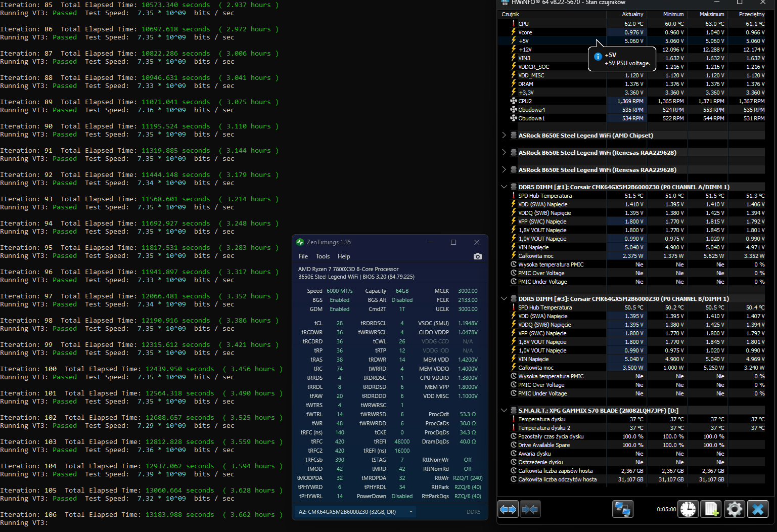Viewport: 777px width, 532px height.
Task: Click the chip icon of DDR5 DIMM [#3]
Action: (x=514, y=299)
